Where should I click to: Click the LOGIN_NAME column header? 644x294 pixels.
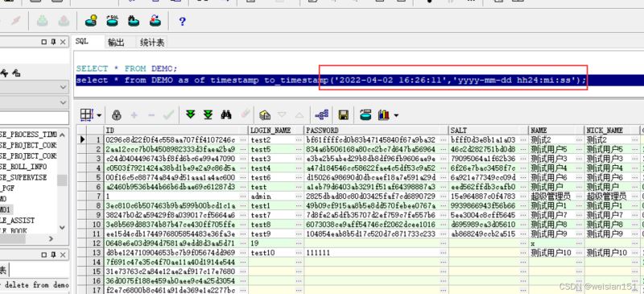tap(271, 130)
